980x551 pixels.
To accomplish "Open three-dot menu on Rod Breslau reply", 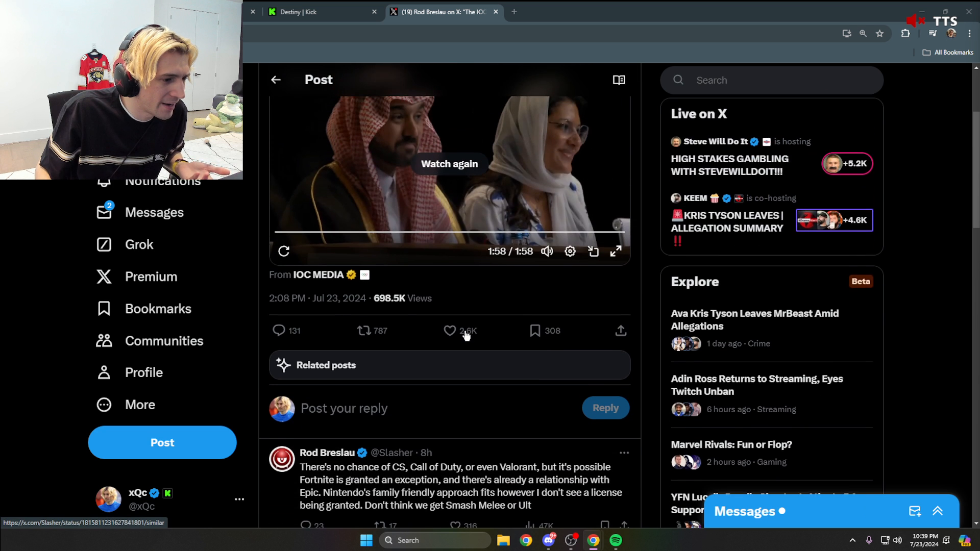I will coord(624,453).
